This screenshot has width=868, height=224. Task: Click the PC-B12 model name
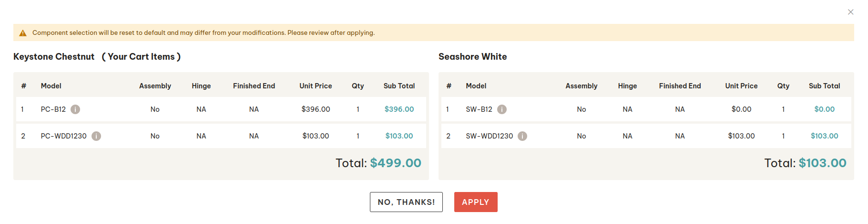(x=53, y=109)
